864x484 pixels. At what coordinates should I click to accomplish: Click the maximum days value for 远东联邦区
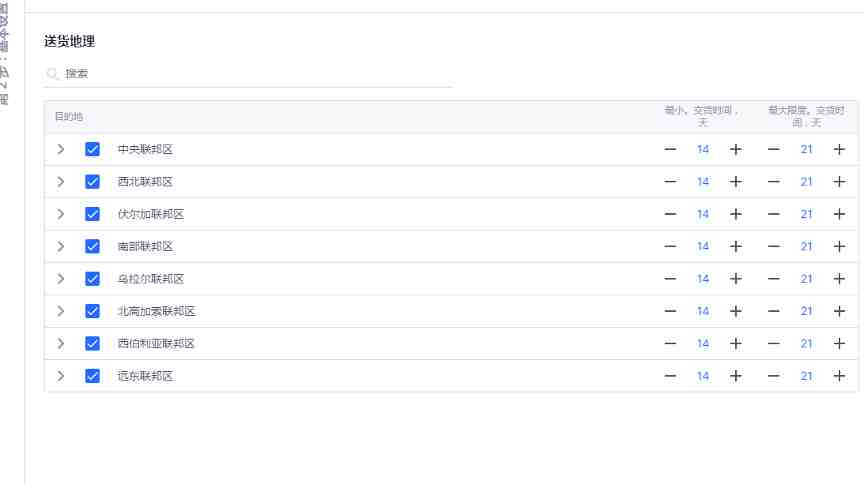(x=806, y=376)
